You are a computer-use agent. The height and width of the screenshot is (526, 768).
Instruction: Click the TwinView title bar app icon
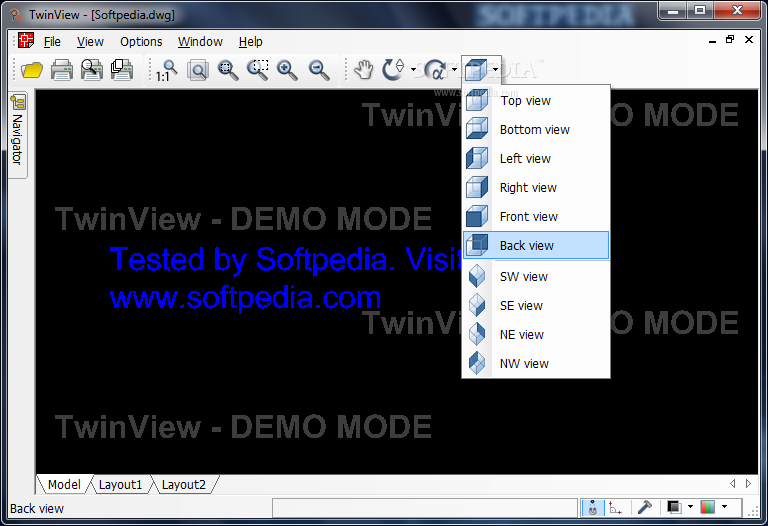17,15
